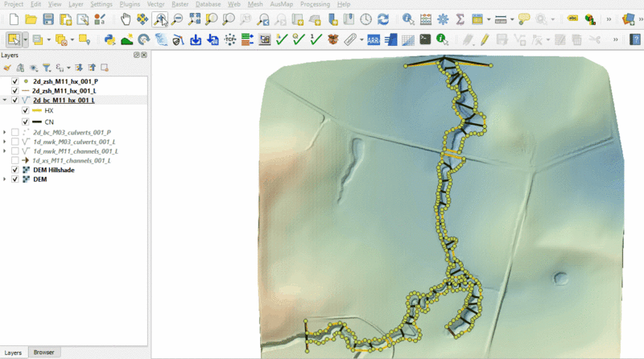Click the HX yellow line legend symbol
Image resolution: width=644 pixels, height=359 pixels.
click(37, 110)
